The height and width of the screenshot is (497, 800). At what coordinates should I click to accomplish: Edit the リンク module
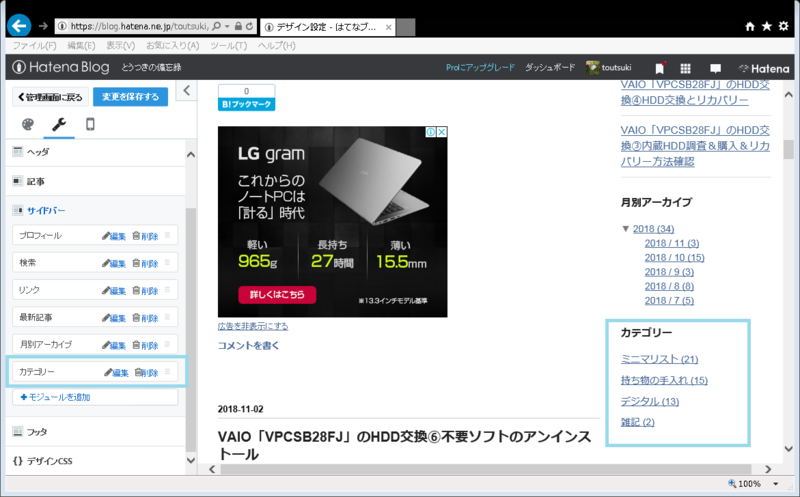tap(114, 290)
